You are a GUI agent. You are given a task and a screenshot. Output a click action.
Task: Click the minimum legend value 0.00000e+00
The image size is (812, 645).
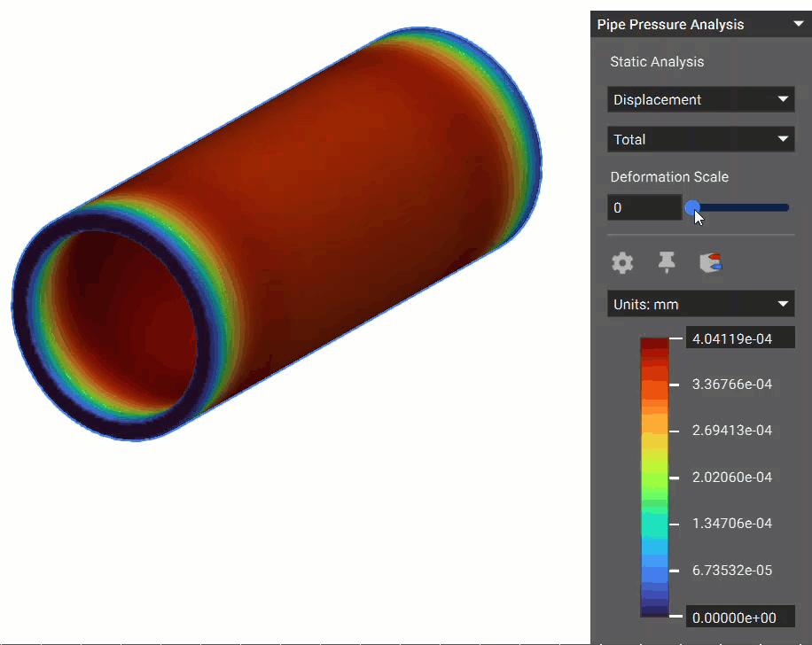pos(740,617)
